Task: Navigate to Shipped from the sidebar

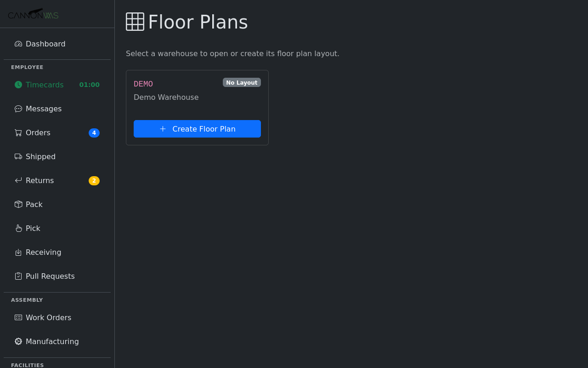Action: [x=41, y=156]
